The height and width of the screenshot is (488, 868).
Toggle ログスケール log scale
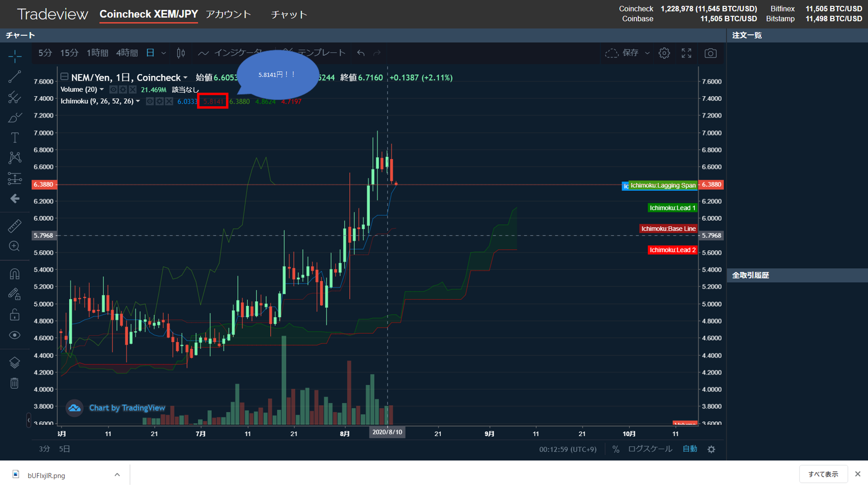click(x=650, y=449)
